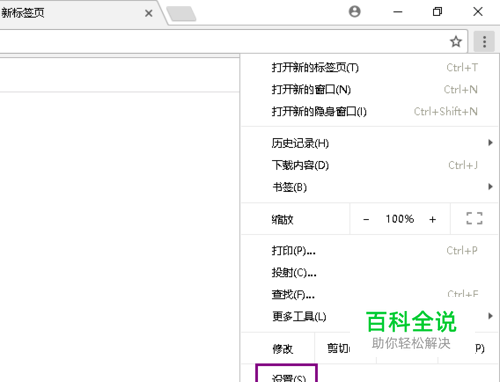The height and width of the screenshot is (382, 500).
Task: Close the browser window
Action: point(478,12)
